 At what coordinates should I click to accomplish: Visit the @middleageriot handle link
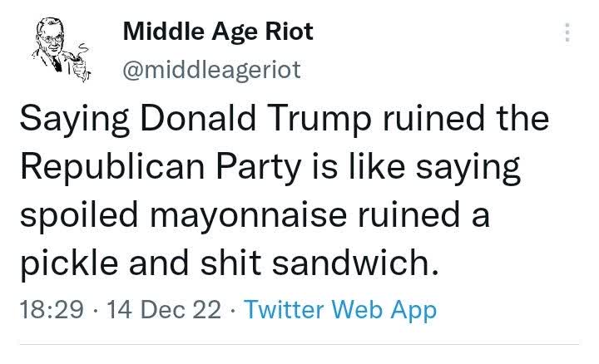(x=211, y=70)
